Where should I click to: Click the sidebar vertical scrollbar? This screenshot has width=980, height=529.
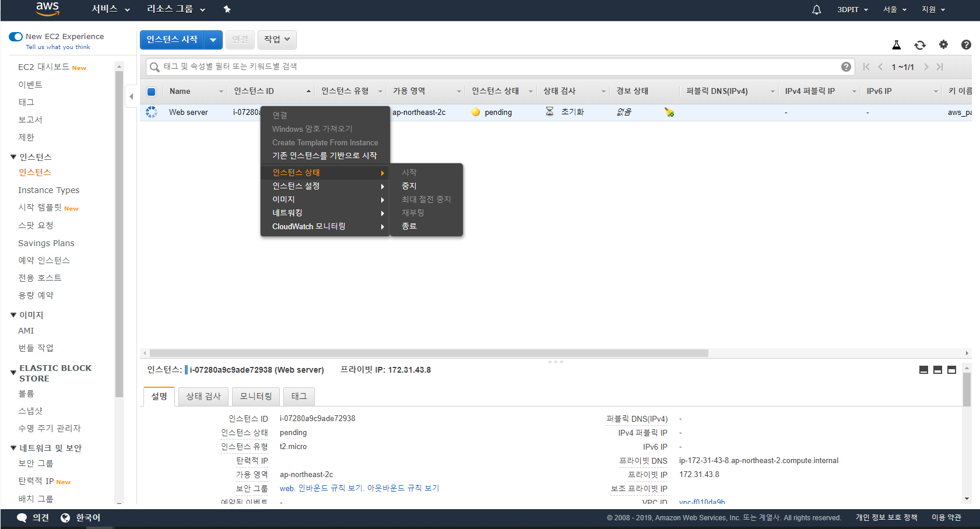point(119,234)
